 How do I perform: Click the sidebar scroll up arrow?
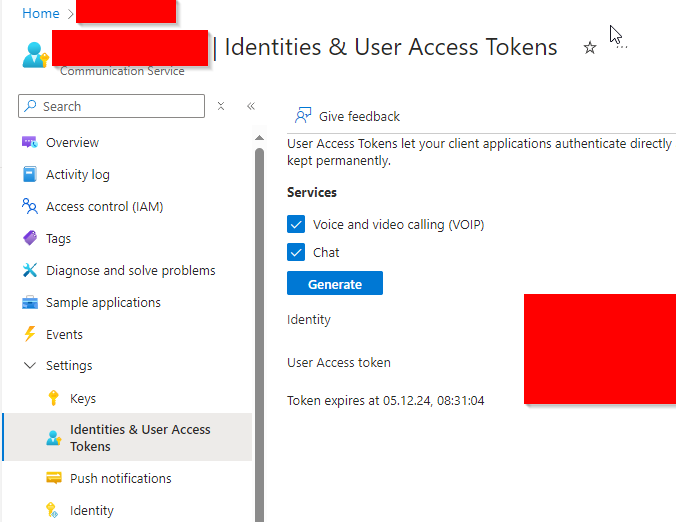click(x=259, y=138)
